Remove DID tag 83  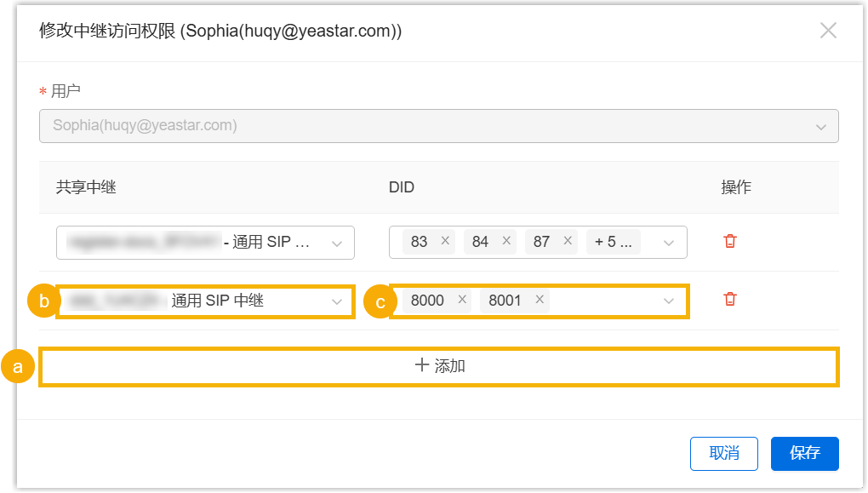(445, 242)
